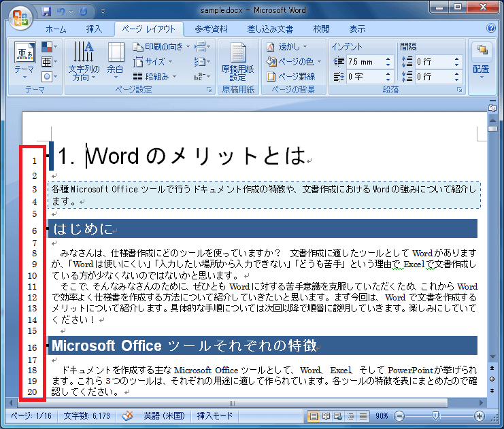Launch ページ設定 dialog launcher
504x429 pixels.
tap(209, 90)
